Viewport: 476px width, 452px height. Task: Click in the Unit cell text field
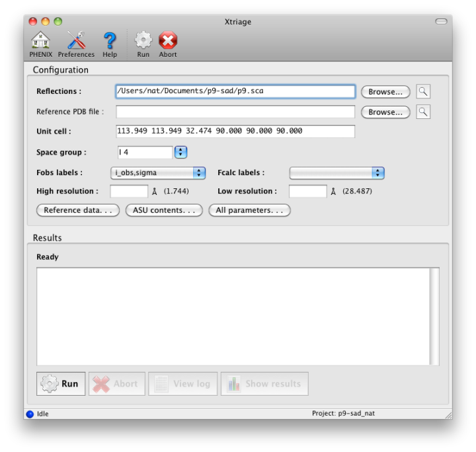(235, 132)
